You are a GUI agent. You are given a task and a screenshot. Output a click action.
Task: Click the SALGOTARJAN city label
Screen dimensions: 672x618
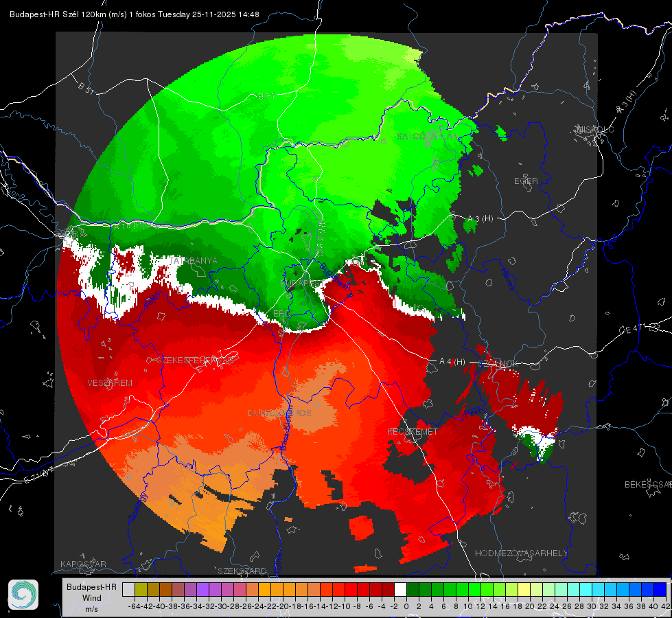click(x=427, y=137)
